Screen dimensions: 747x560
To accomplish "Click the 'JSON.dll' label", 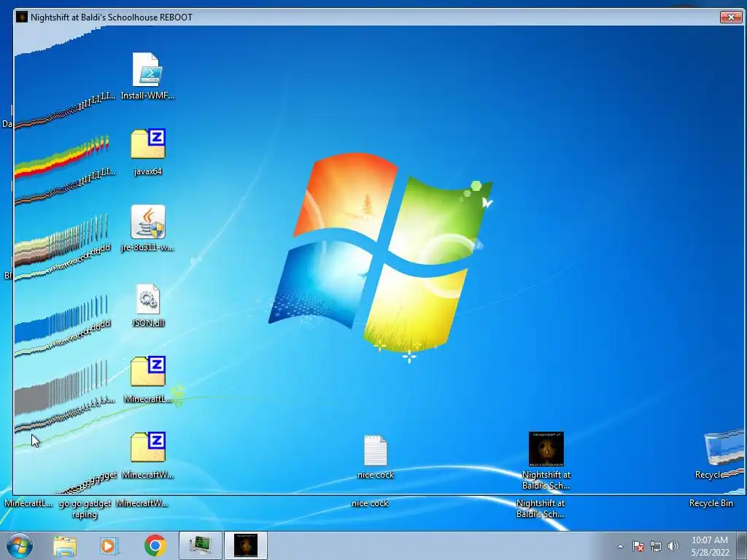I will click(147, 323).
